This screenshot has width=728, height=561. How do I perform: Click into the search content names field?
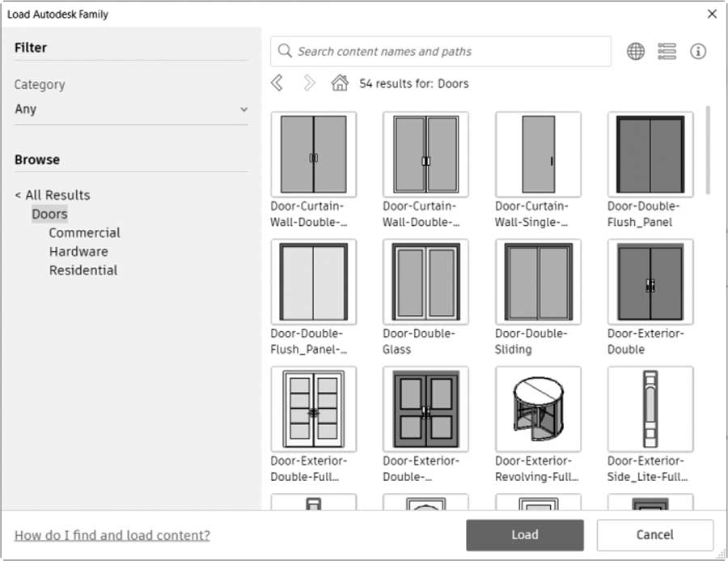pyautogui.click(x=441, y=51)
